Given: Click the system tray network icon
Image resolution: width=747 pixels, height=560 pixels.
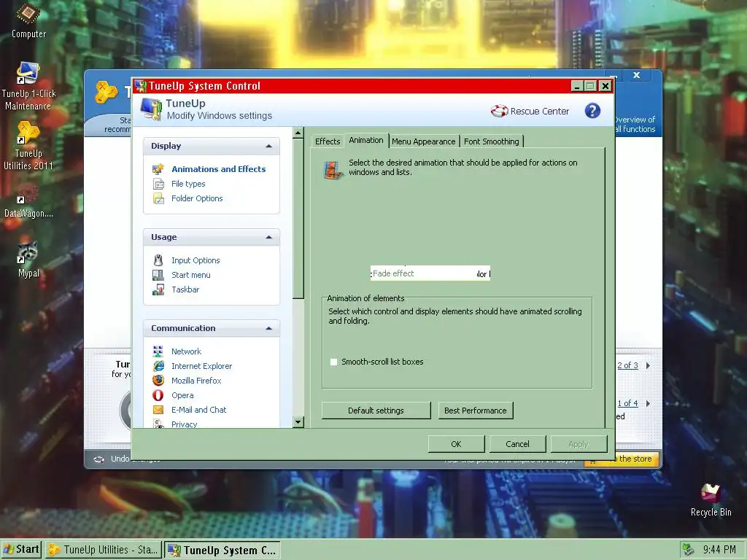Looking at the screenshot, I should tap(688, 550).
